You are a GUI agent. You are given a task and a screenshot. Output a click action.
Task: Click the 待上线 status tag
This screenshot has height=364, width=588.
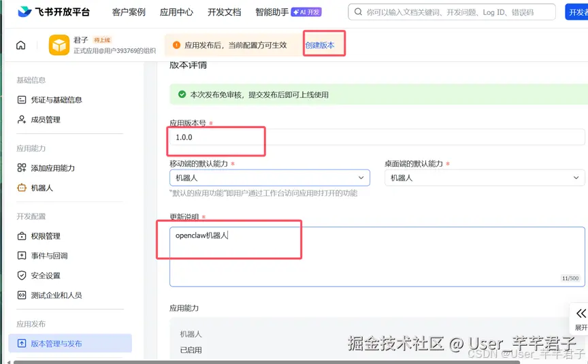pos(102,40)
